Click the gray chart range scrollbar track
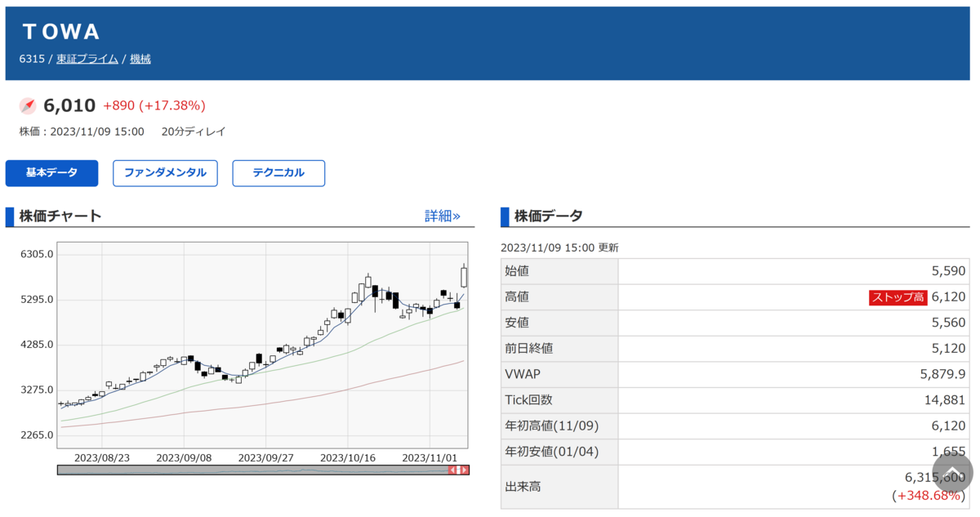The image size is (980, 517). 253,470
